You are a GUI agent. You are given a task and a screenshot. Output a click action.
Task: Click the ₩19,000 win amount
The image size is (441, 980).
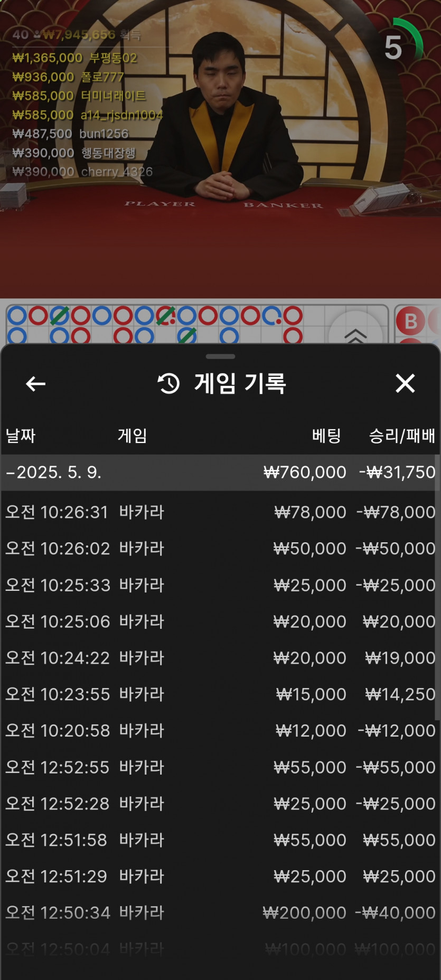tap(400, 658)
